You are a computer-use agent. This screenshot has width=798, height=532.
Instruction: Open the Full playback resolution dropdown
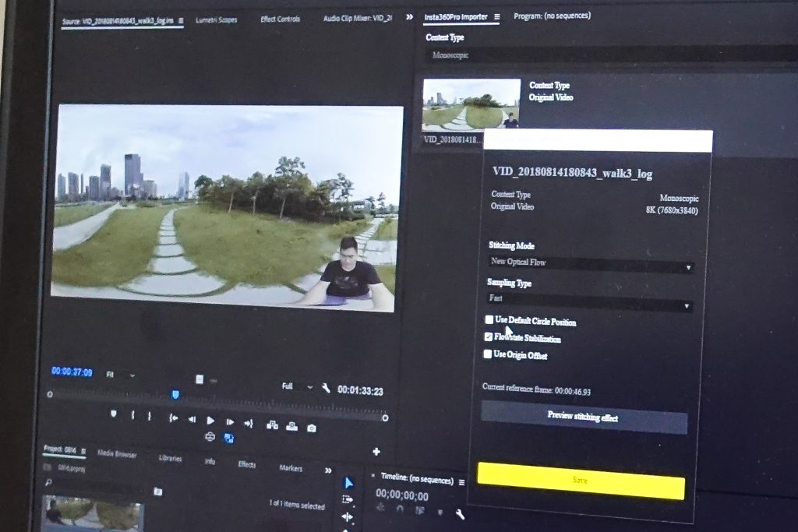[297, 386]
